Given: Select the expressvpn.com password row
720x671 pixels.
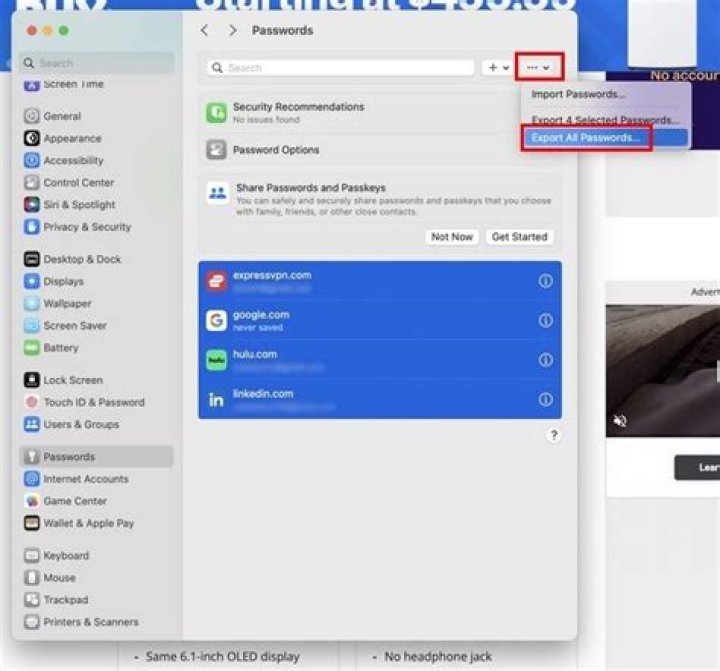Looking at the screenshot, I should [380, 281].
